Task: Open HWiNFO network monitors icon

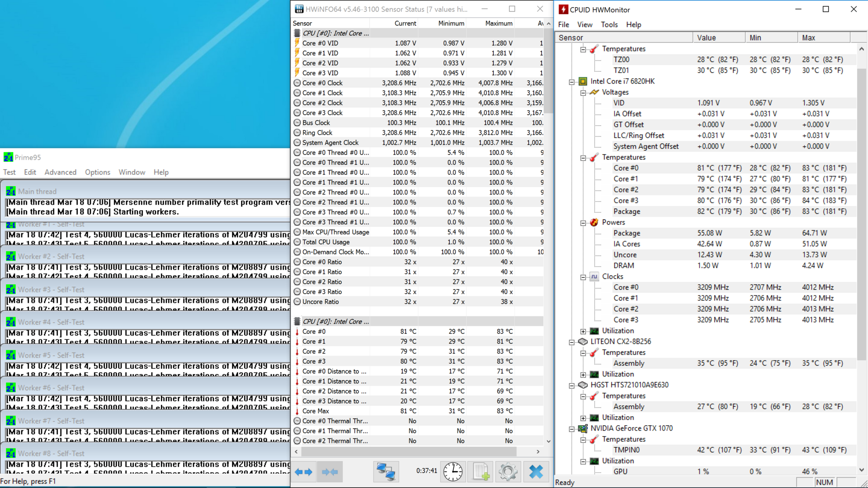Action: click(x=386, y=472)
